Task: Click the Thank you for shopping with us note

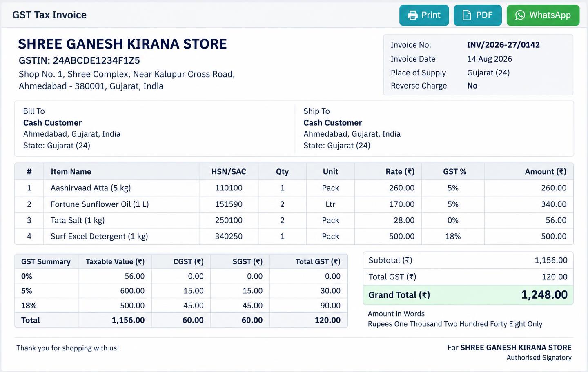Action: [68, 348]
